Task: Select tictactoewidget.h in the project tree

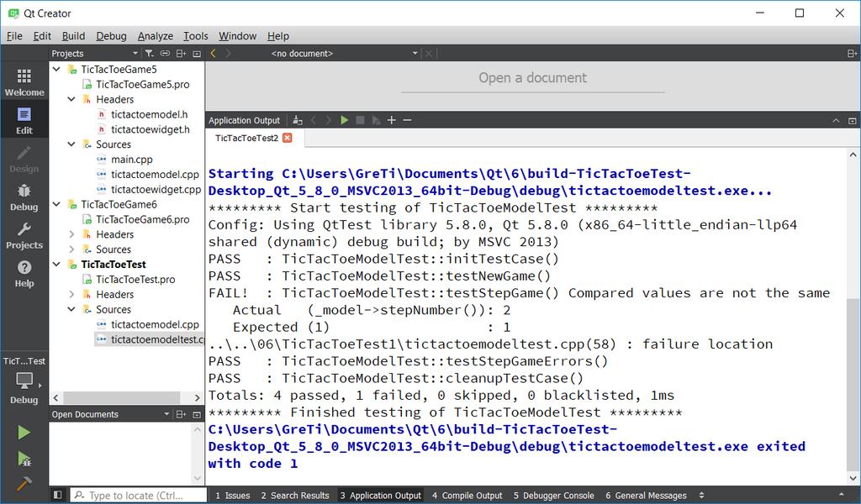Action: [151, 129]
